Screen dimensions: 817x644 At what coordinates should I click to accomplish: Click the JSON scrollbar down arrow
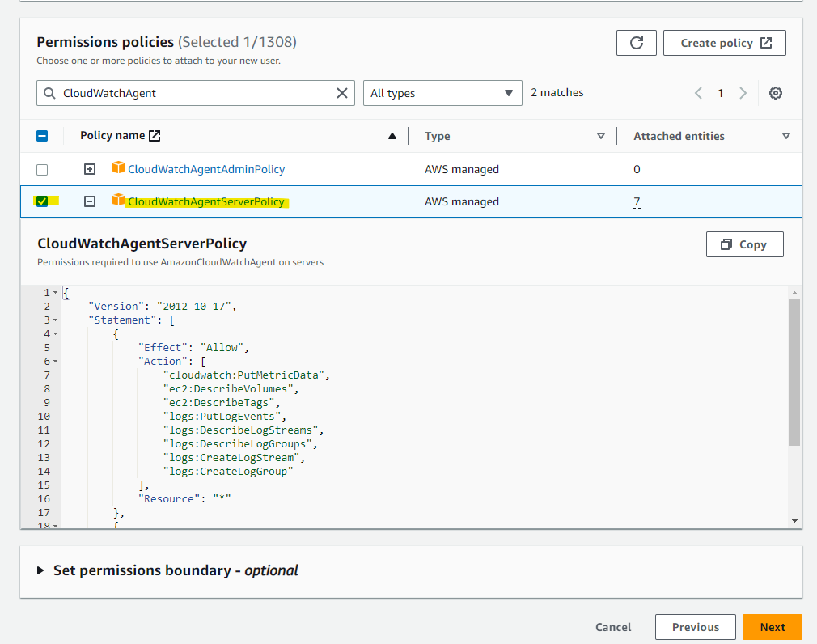(x=794, y=521)
